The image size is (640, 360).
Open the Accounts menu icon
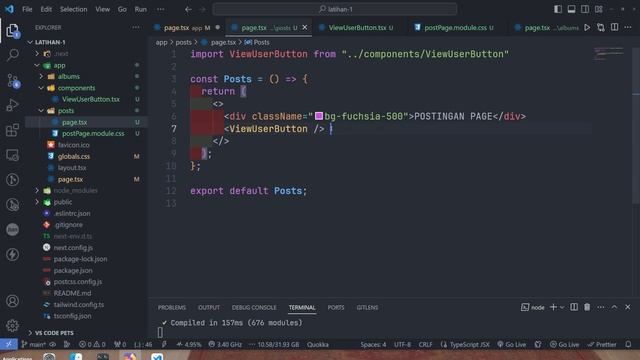click(12, 301)
